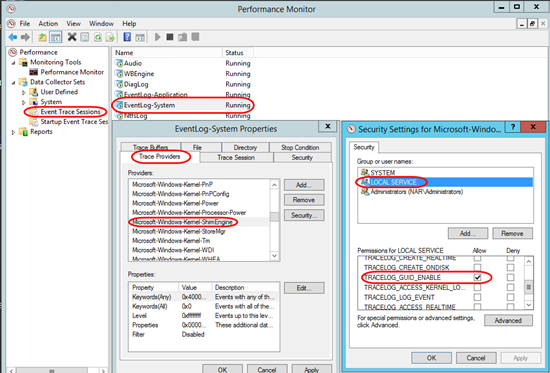Image resolution: width=550 pixels, height=373 pixels.
Task: Click the Edit... button beside Properties
Action: pos(304,288)
